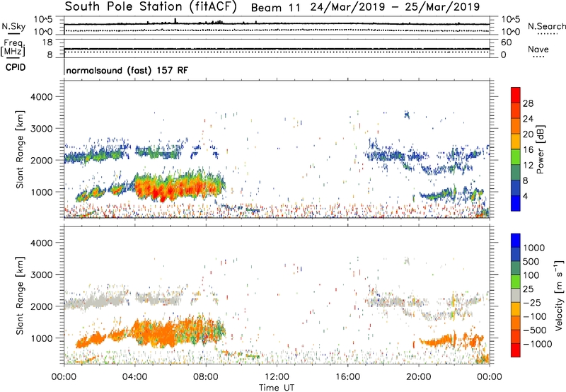Click the velocity panel 'Slant Range [km]' title
Screen dimensions: 566x392
click(20, 295)
